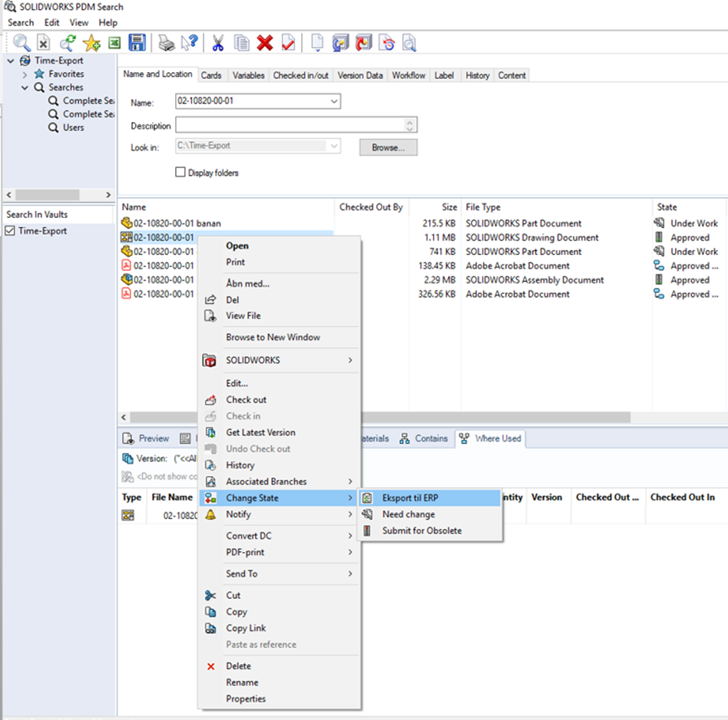The width and height of the screenshot is (728, 720).
Task: Choose Need change state transition
Action: tap(429, 514)
